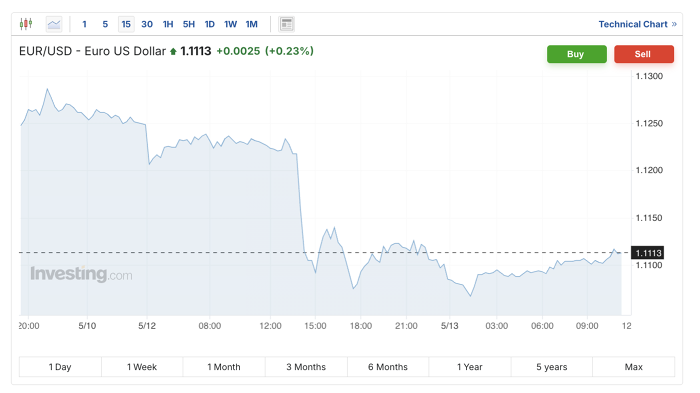Switch to the 1H interval
Viewport: 700px width, 393px height.
click(x=168, y=24)
